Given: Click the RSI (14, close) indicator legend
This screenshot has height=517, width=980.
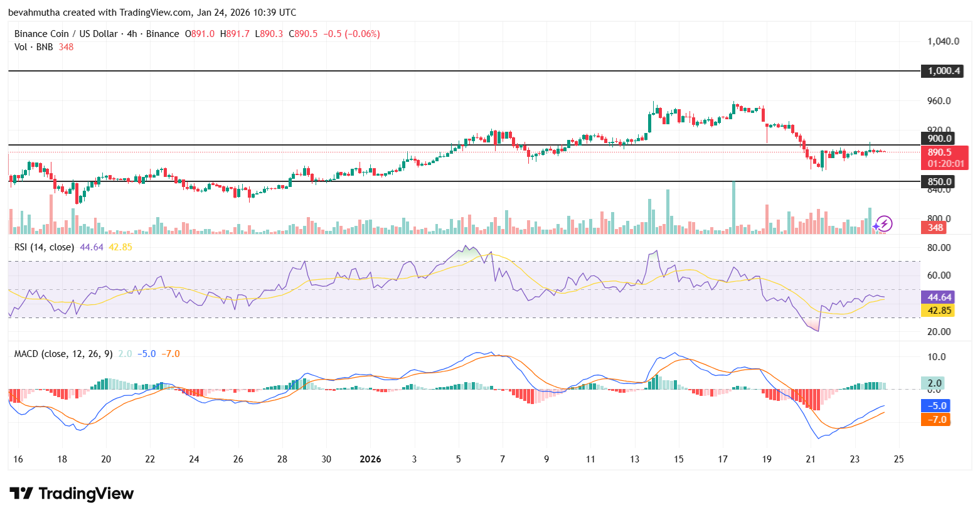Looking at the screenshot, I should pyautogui.click(x=44, y=247).
